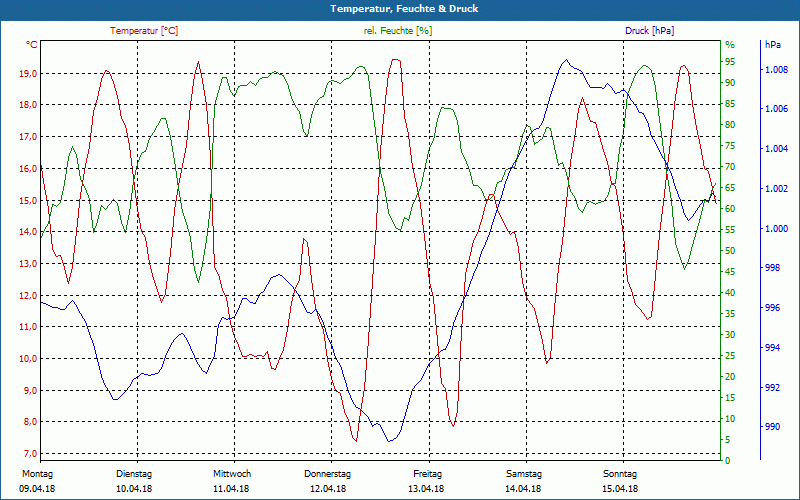800x500 pixels.
Task: Click the 50 humidity axis value
Action: coord(730,251)
